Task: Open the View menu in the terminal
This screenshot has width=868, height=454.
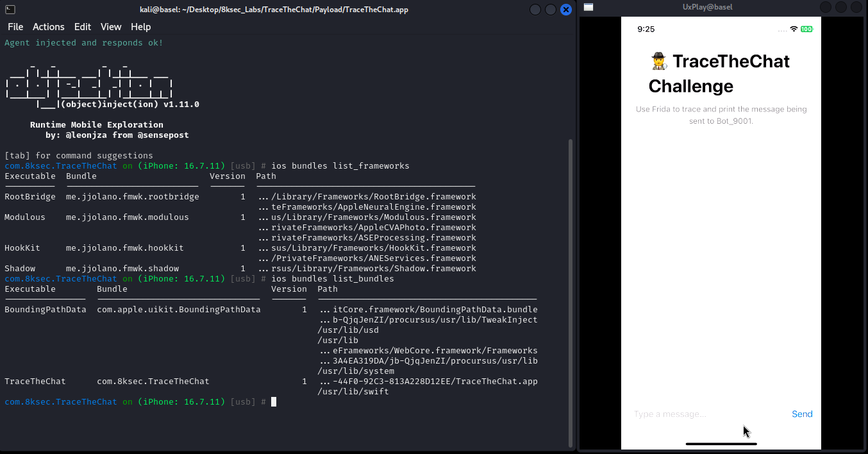Action: click(111, 27)
